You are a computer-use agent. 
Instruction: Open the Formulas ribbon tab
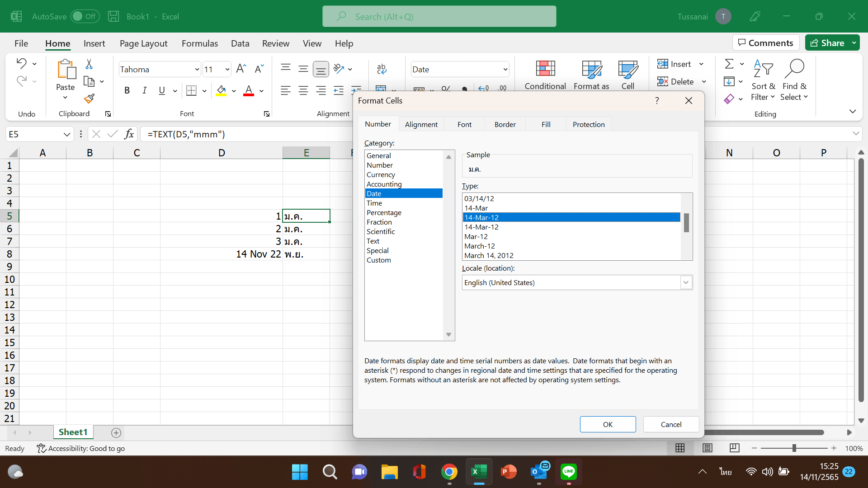coord(199,43)
